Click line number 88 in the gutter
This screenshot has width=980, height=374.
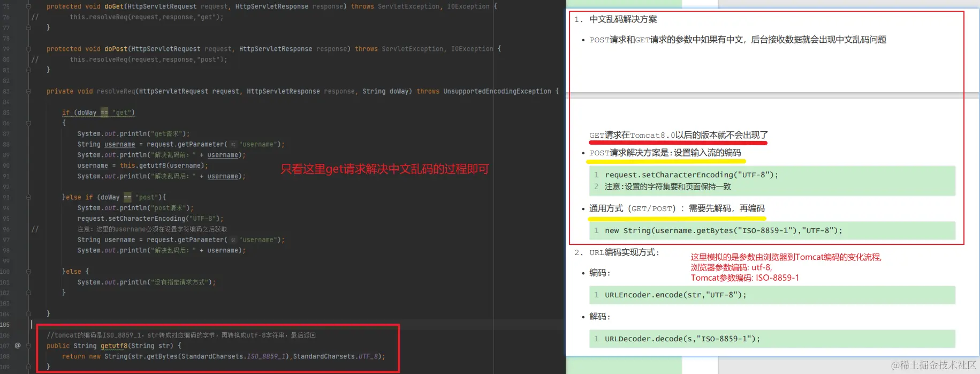6,144
